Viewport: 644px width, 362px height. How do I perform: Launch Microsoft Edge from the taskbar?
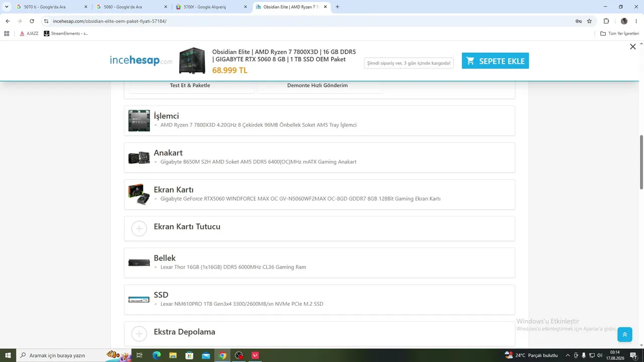coord(156,355)
